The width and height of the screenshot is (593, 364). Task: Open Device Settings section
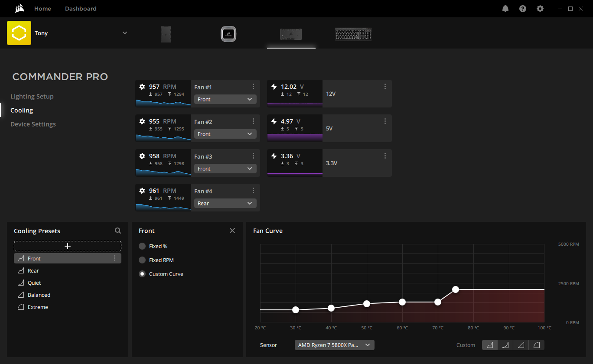coord(33,124)
